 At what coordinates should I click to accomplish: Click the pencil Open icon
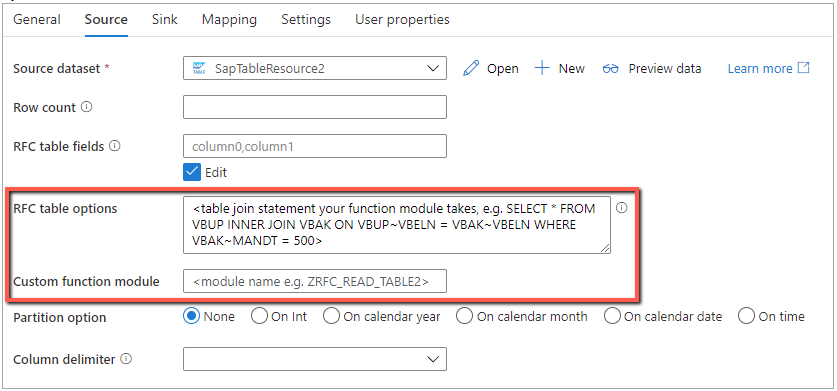click(471, 68)
